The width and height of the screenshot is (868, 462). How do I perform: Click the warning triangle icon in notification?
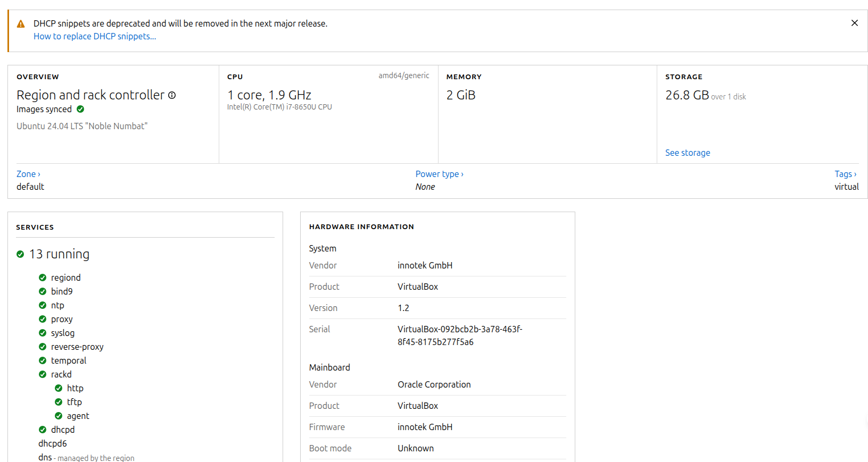(21, 24)
